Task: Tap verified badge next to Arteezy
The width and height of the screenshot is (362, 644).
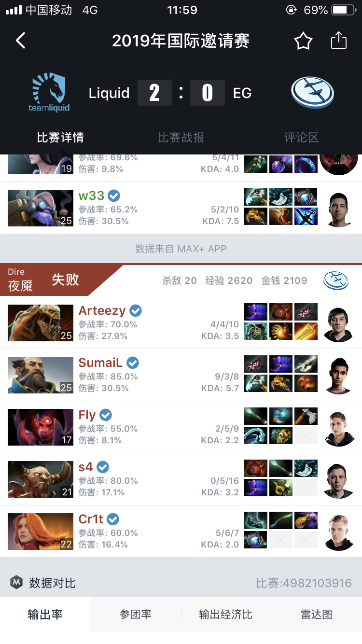Action: tap(136, 310)
